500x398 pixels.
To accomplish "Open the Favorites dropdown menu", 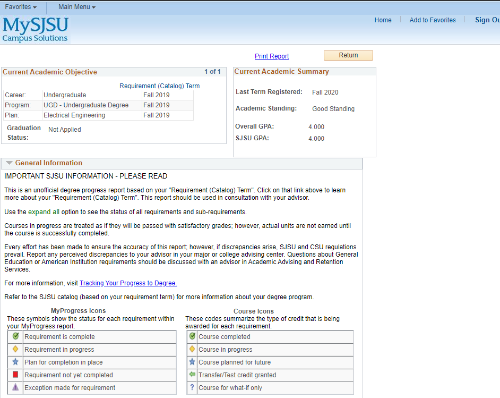I will [x=20, y=7].
